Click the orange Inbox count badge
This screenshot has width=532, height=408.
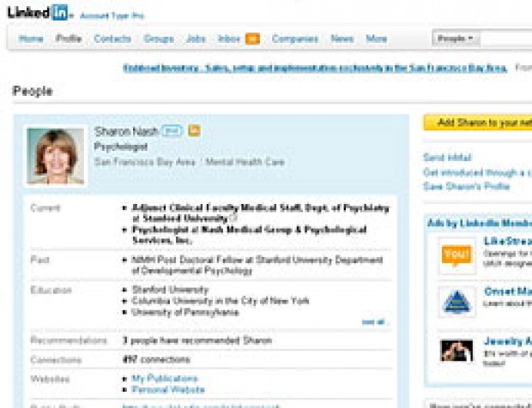click(252, 39)
